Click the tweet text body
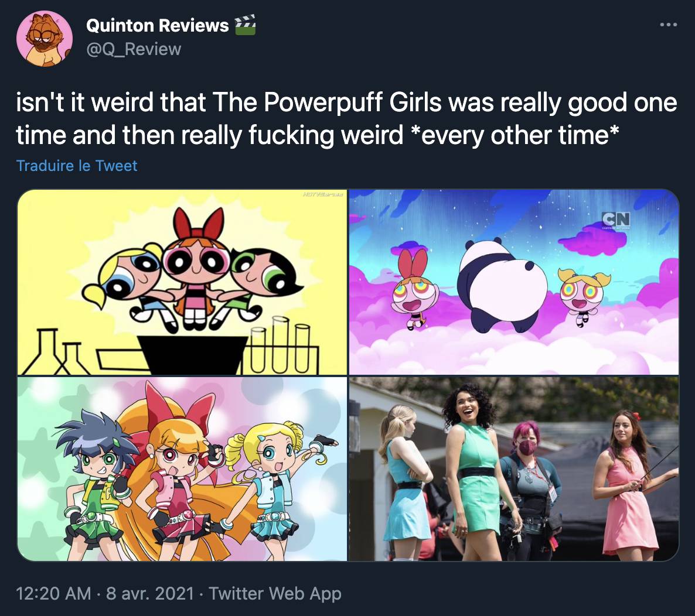695x616 pixels. 346,118
